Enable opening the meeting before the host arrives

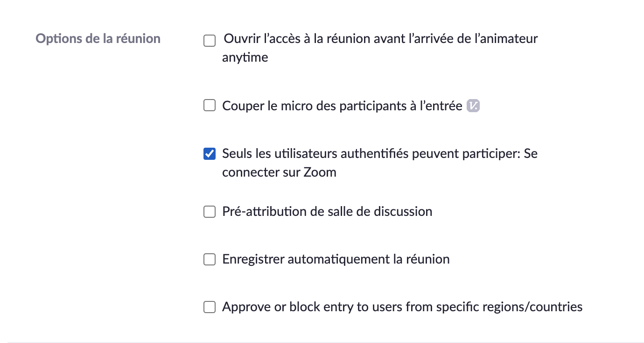coord(210,41)
